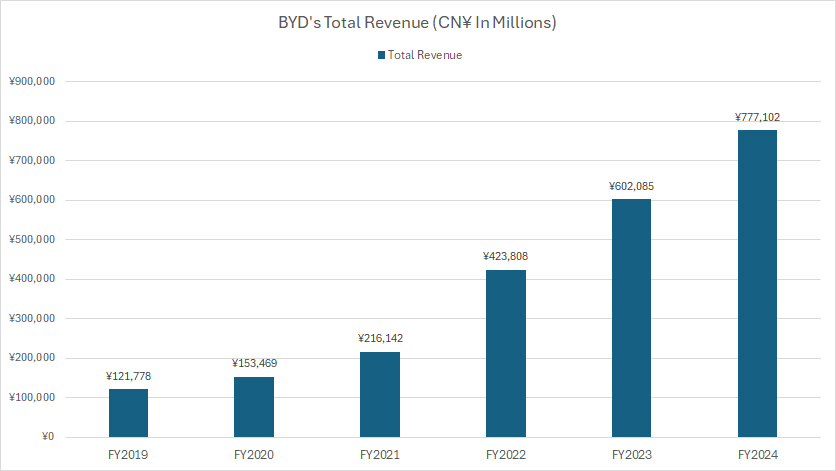Screen dimensions: 836x471
Task: Click the ¥900,000 y-axis value
Action: pos(32,82)
